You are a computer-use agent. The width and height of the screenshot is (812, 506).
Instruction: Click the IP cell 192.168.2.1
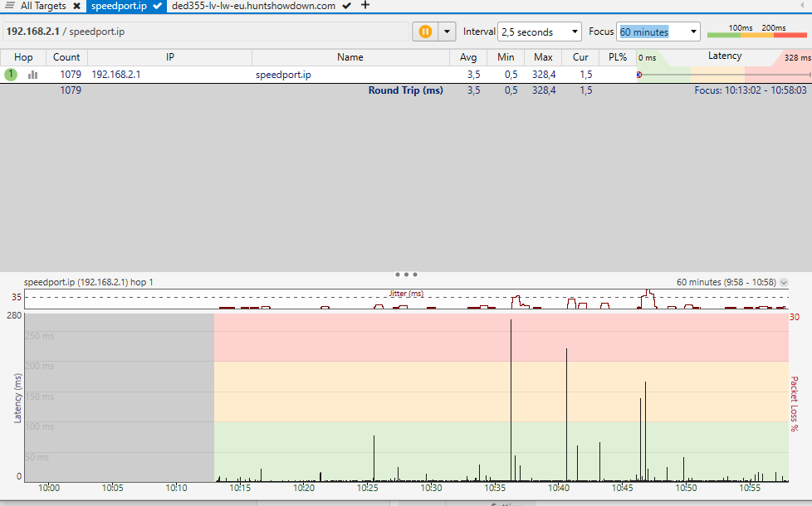tap(116, 75)
